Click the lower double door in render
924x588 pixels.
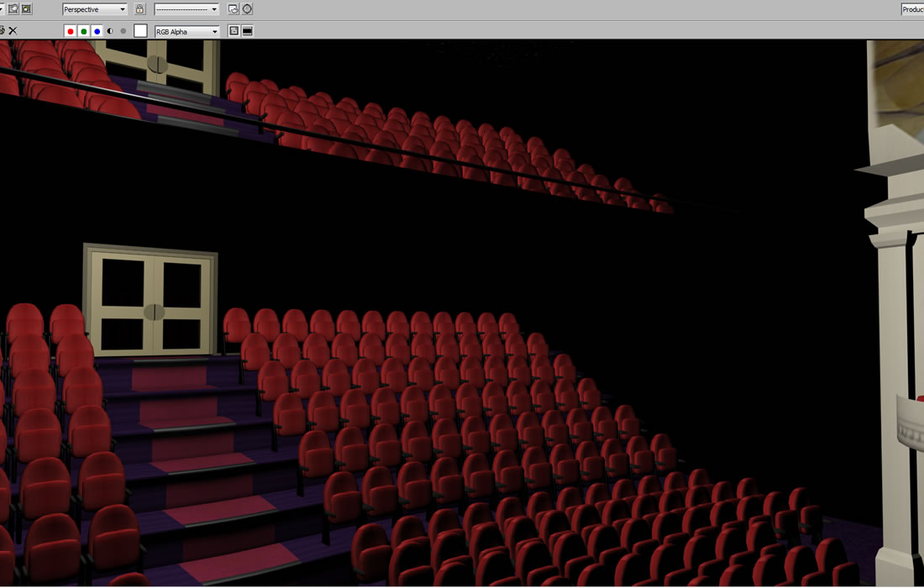(151, 302)
